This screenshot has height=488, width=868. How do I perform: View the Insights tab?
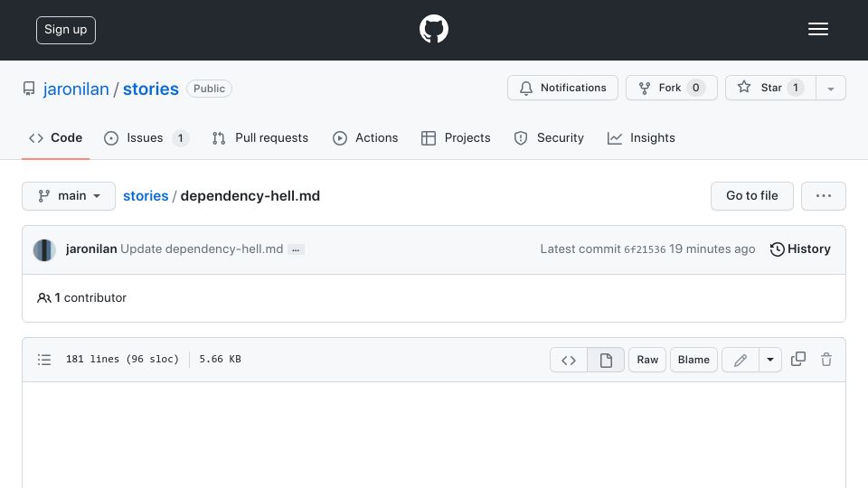tap(641, 137)
